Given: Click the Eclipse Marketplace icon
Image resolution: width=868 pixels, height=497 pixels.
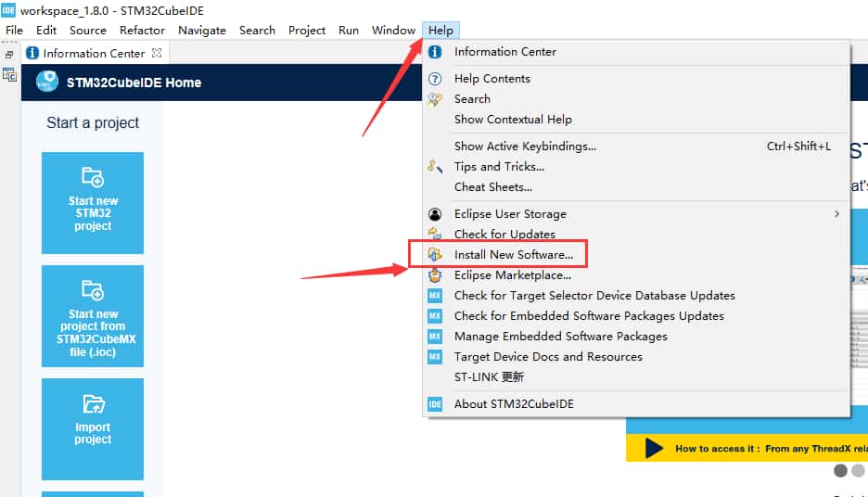Looking at the screenshot, I should point(435,275).
